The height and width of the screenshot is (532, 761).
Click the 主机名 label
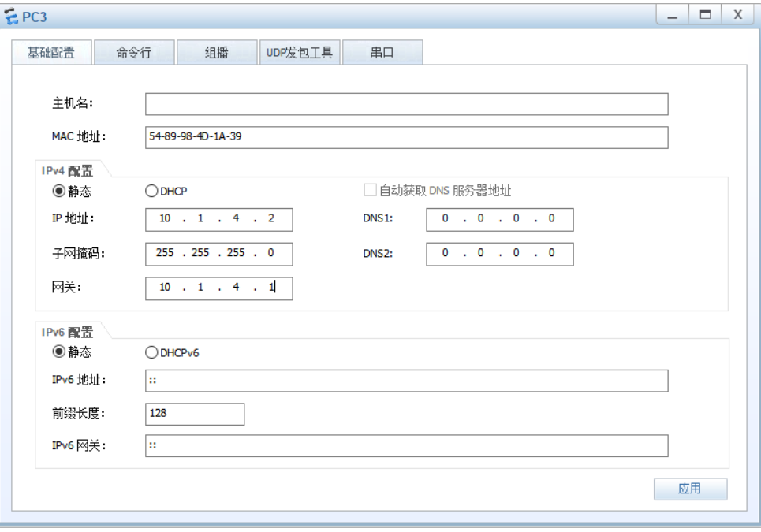[x=73, y=103]
